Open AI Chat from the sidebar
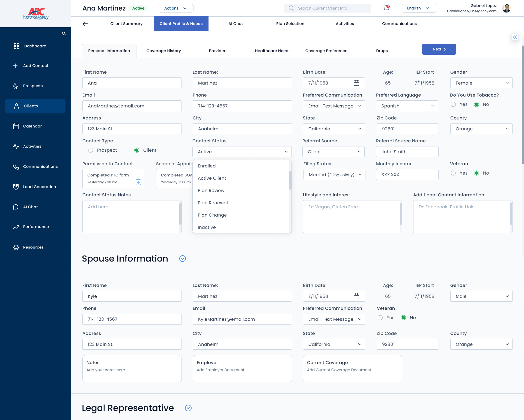The image size is (524, 420). pos(16,207)
